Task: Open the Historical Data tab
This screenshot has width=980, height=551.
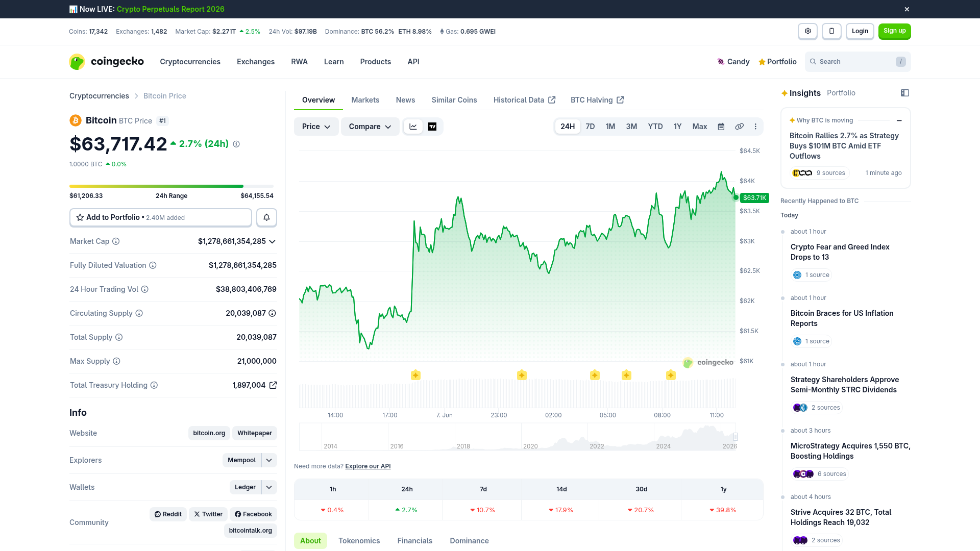Action: tap(524, 100)
